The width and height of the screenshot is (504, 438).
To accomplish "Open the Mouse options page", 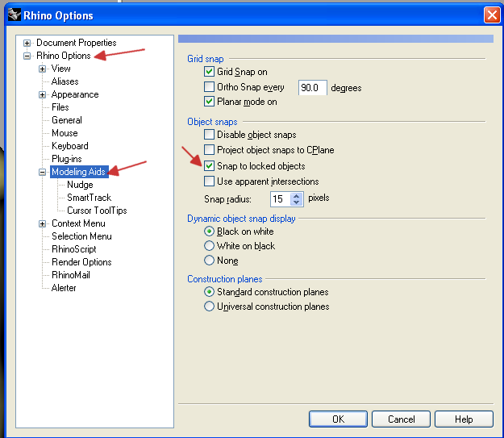I will pos(65,133).
